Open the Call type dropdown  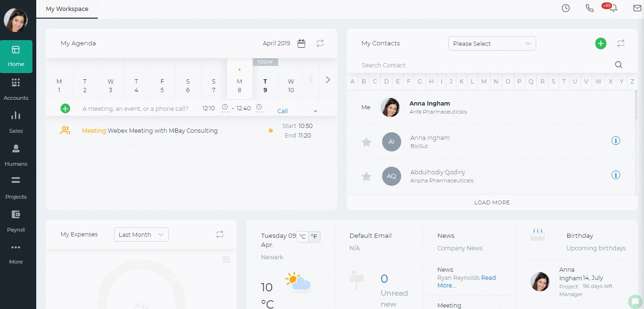(x=297, y=111)
